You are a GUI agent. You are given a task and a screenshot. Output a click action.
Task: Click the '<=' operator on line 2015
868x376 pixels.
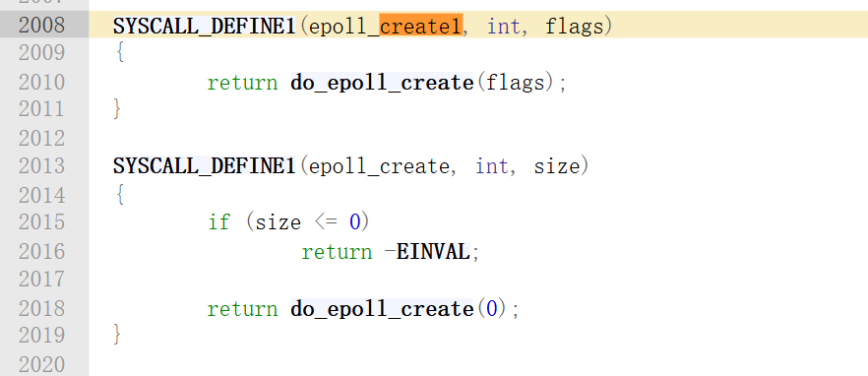pyautogui.click(x=325, y=222)
